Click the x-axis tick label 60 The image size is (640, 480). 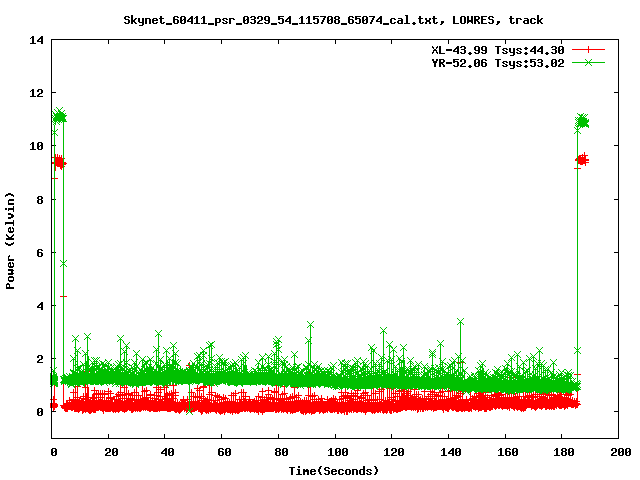pos(224,452)
